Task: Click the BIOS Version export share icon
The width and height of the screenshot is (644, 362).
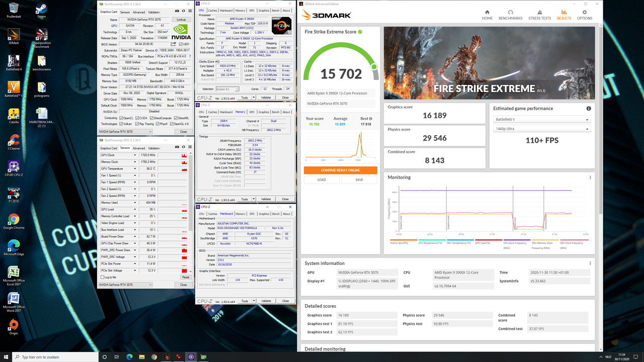Action: click(174, 44)
